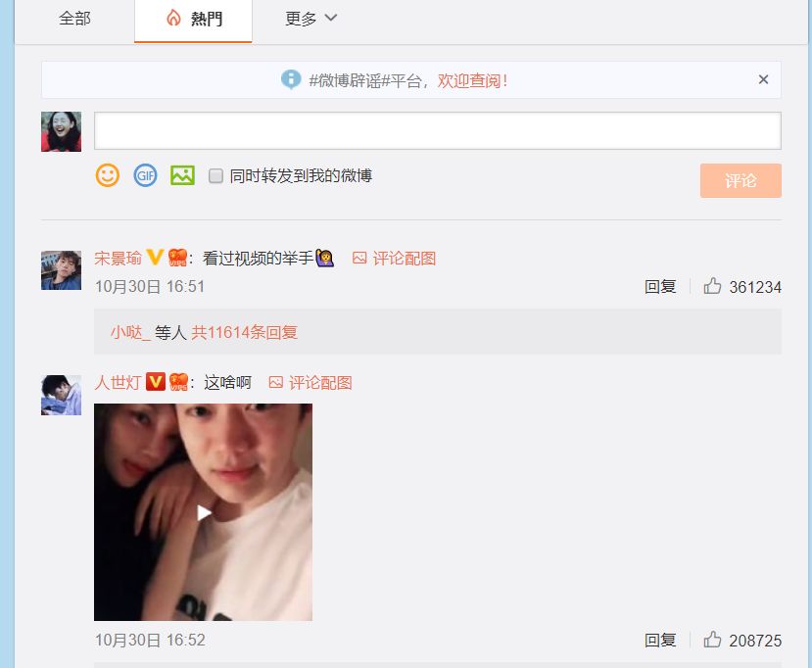Select the 熱門 tab
812x668 pixels.
click(x=193, y=20)
